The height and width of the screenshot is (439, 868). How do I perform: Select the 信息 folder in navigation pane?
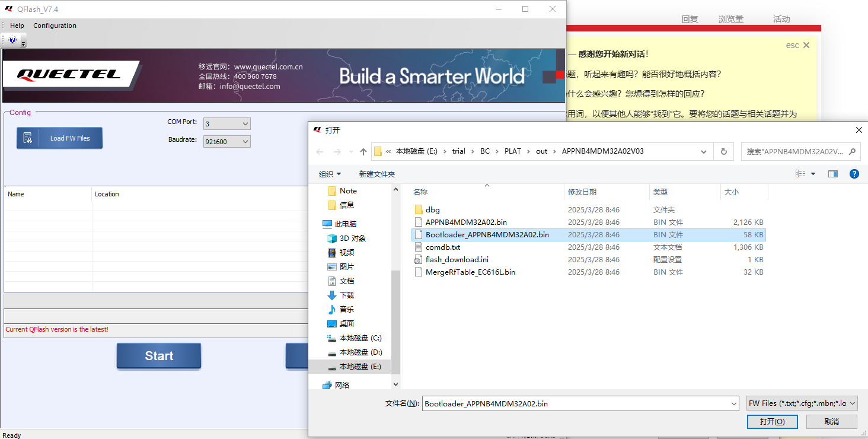click(347, 205)
